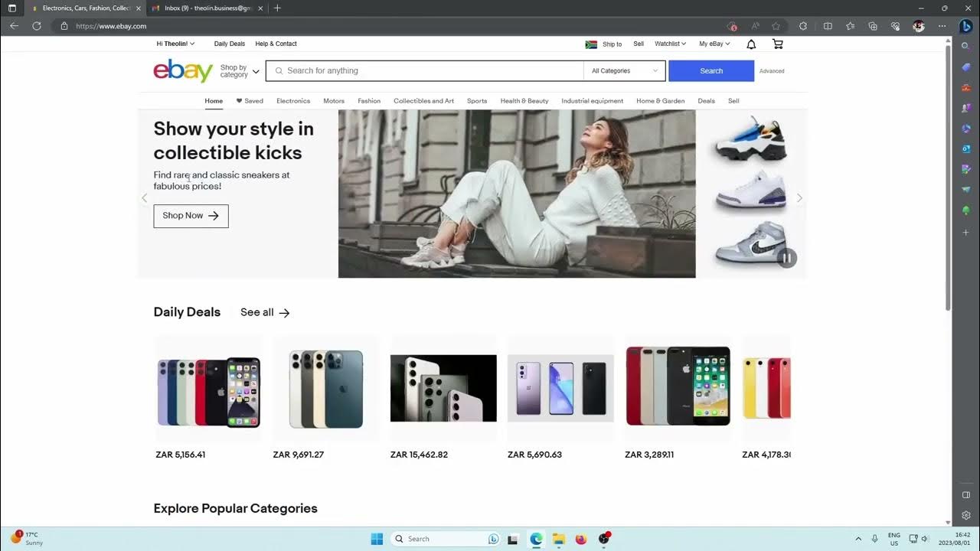Open Outlook in Edge sidebar

[x=965, y=148]
